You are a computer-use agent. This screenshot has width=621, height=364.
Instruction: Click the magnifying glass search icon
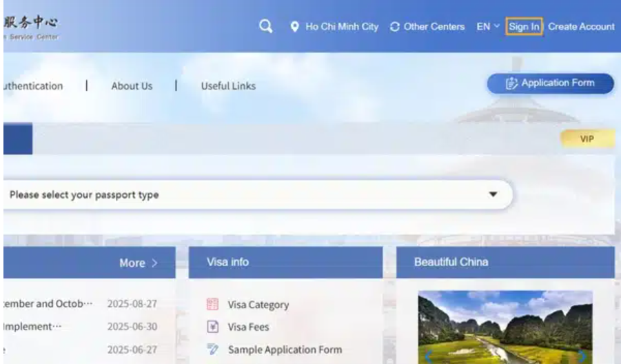click(x=265, y=27)
